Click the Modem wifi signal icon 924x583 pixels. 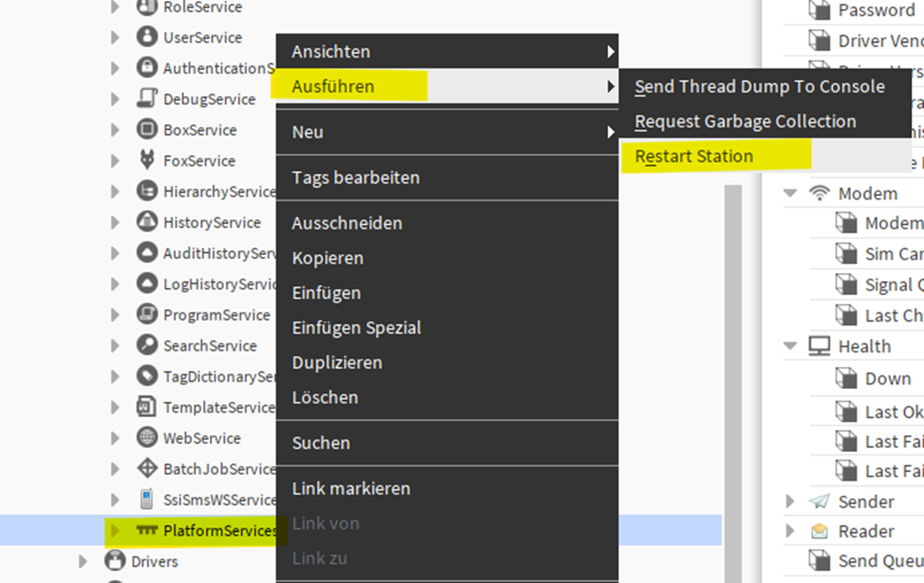pos(819,193)
